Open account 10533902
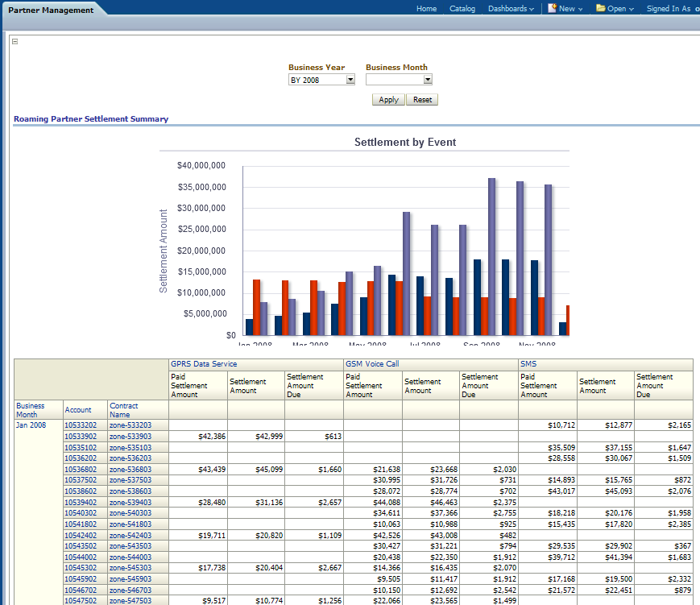 pos(81,436)
